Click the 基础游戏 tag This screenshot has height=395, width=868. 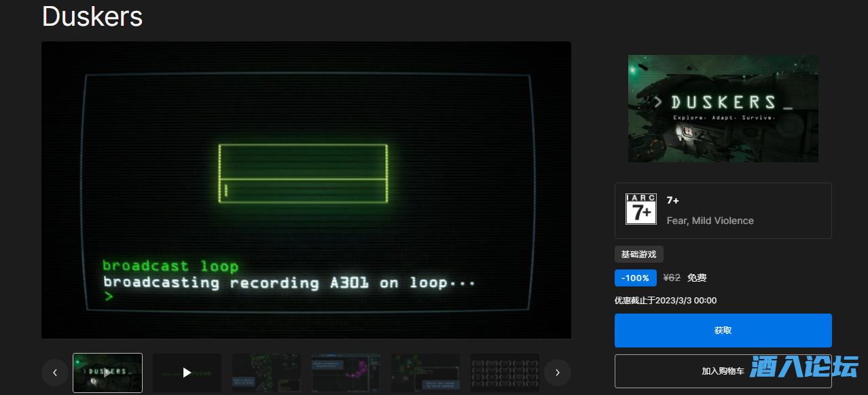[x=638, y=255]
